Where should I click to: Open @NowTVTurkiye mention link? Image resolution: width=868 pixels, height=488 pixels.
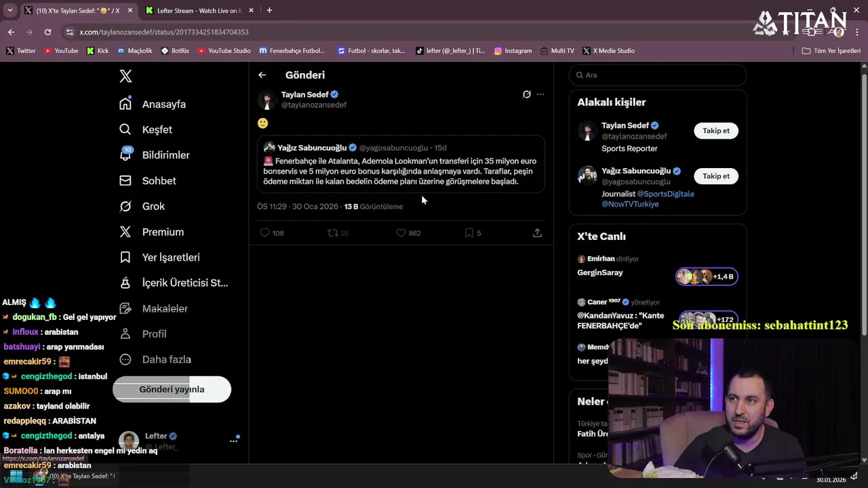click(x=630, y=204)
